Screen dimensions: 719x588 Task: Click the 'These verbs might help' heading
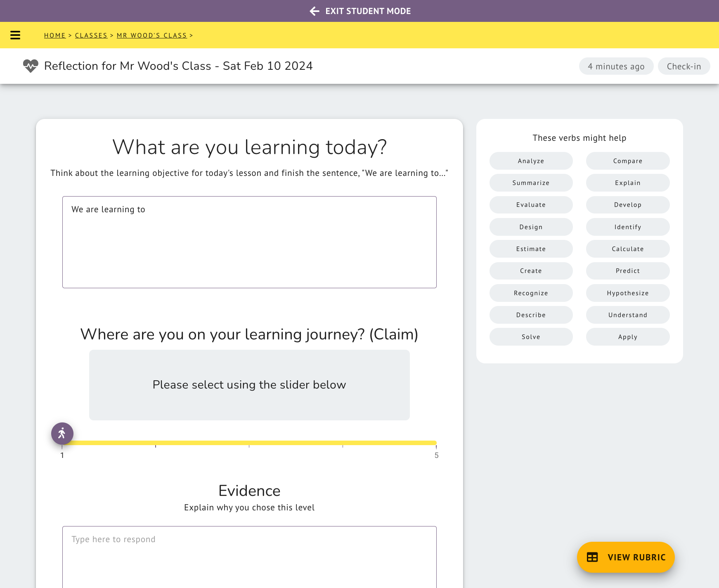click(579, 138)
